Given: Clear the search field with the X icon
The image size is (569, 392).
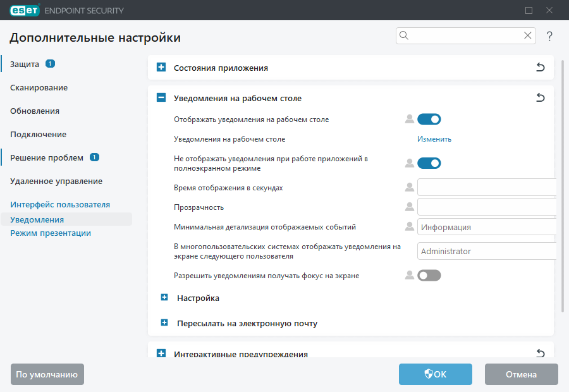Looking at the screenshot, I should tap(527, 36).
